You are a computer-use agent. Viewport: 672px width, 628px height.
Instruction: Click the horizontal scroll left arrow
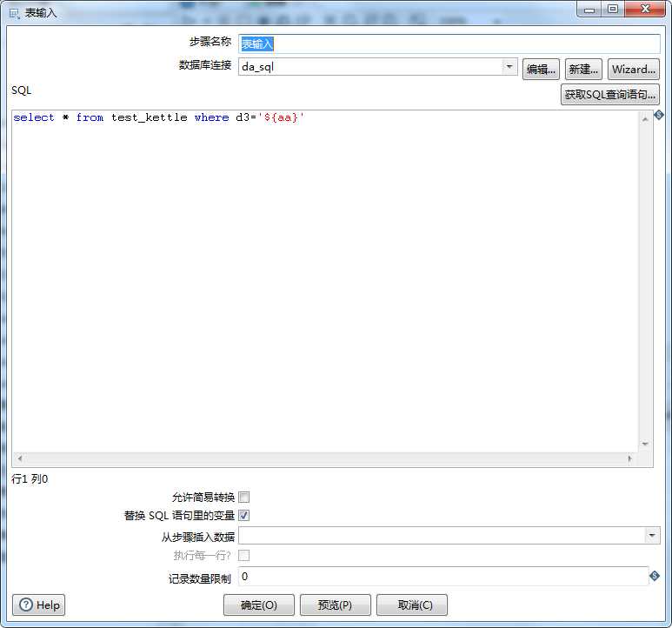[x=20, y=458]
